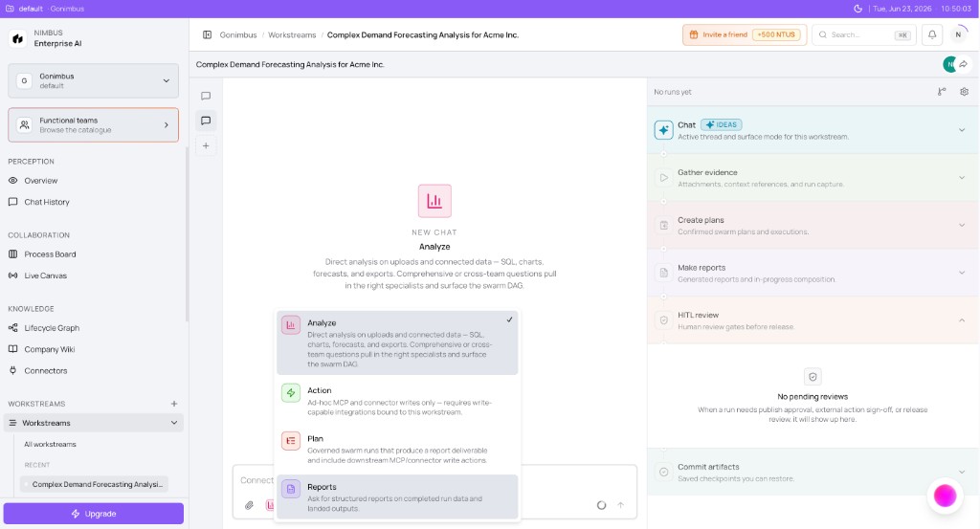Open the branch icon in runs panel
Screen dimensions: 980x529
pyautogui.click(x=942, y=92)
